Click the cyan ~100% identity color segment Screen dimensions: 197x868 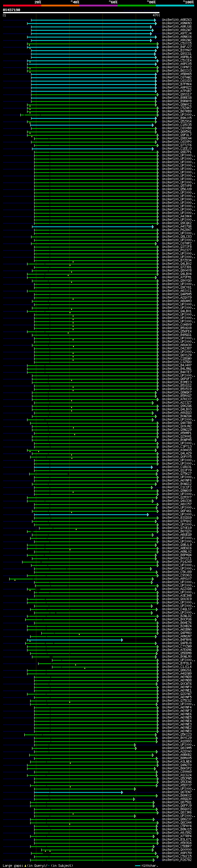pos(175,6)
